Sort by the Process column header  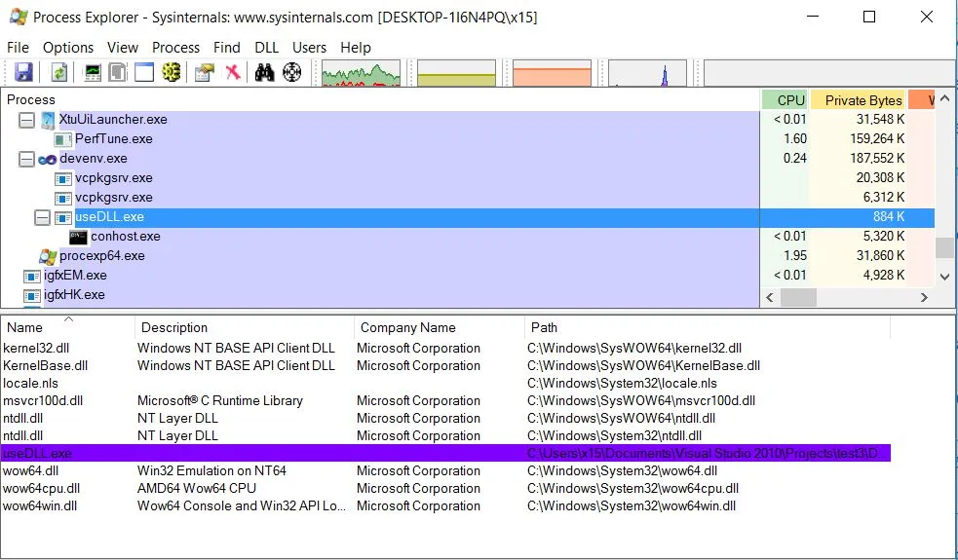click(x=379, y=100)
